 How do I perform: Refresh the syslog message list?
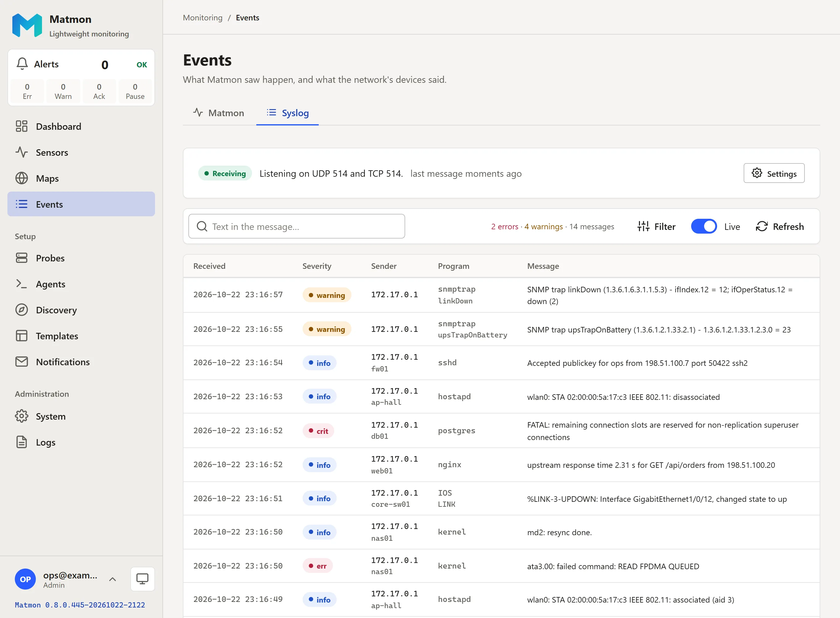(780, 226)
